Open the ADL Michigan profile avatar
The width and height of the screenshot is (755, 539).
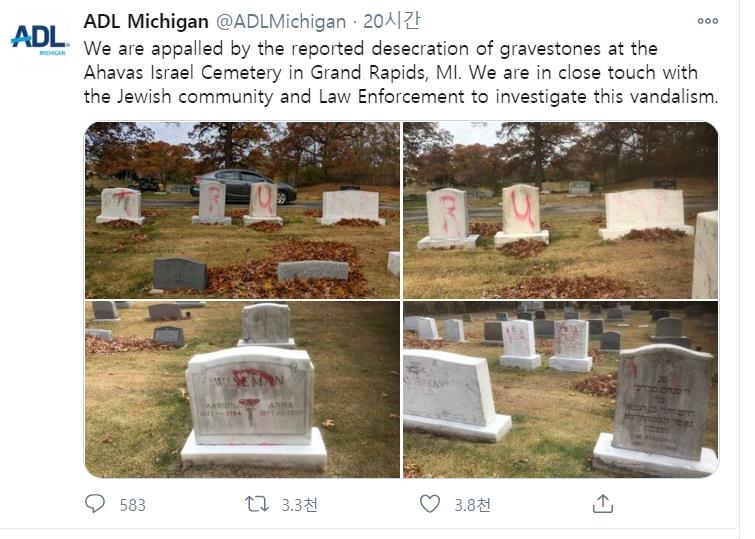[x=40, y=40]
